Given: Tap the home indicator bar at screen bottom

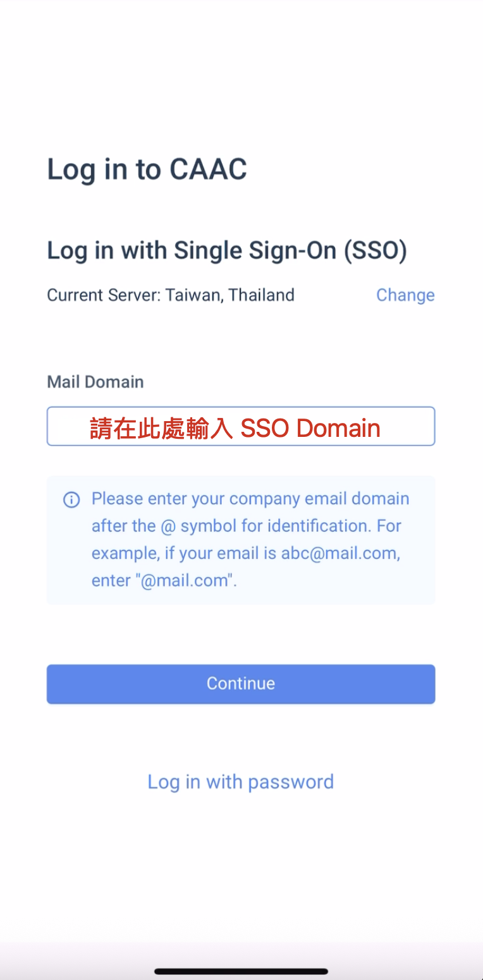Looking at the screenshot, I should click(241, 971).
